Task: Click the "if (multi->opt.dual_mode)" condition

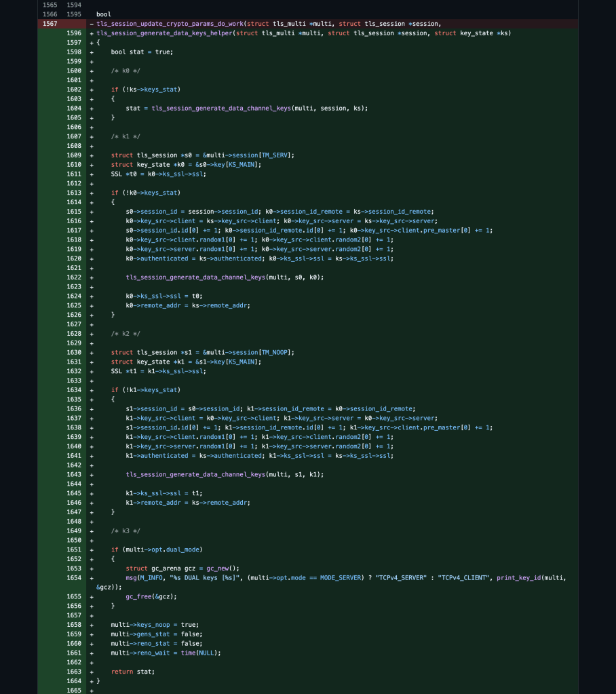Action: (157, 549)
